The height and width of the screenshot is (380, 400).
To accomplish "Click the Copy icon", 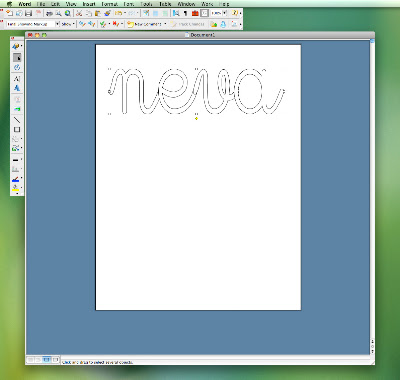I will 89,13.
